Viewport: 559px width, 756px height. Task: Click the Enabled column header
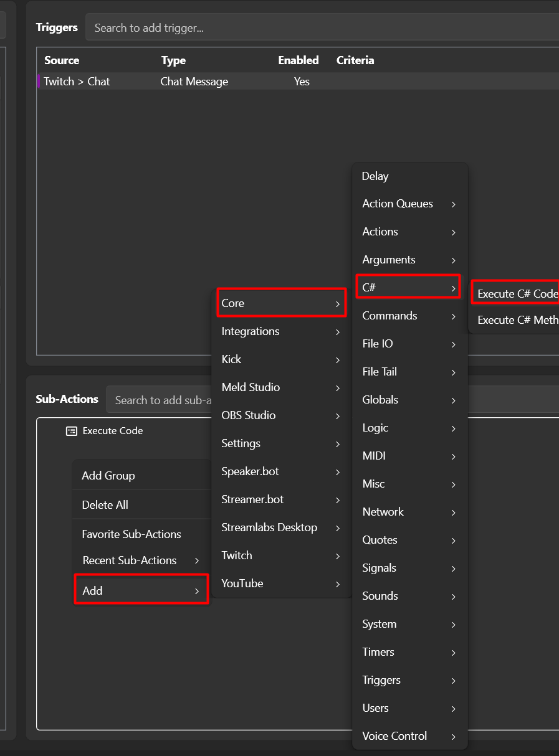(299, 60)
